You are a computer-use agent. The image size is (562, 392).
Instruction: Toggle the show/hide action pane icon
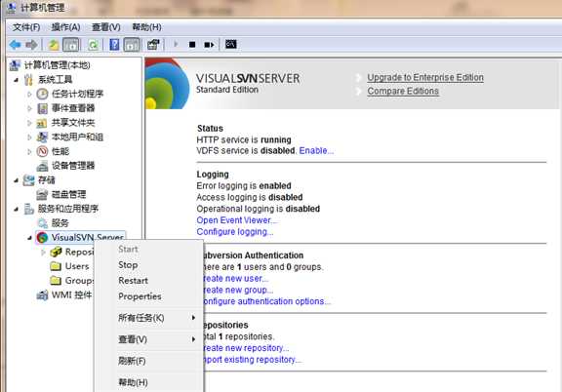pos(132,45)
